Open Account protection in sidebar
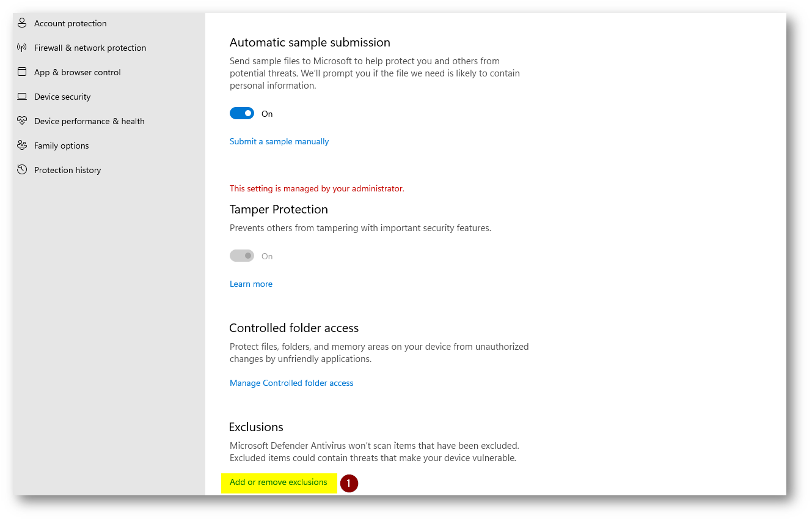 coord(70,23)
